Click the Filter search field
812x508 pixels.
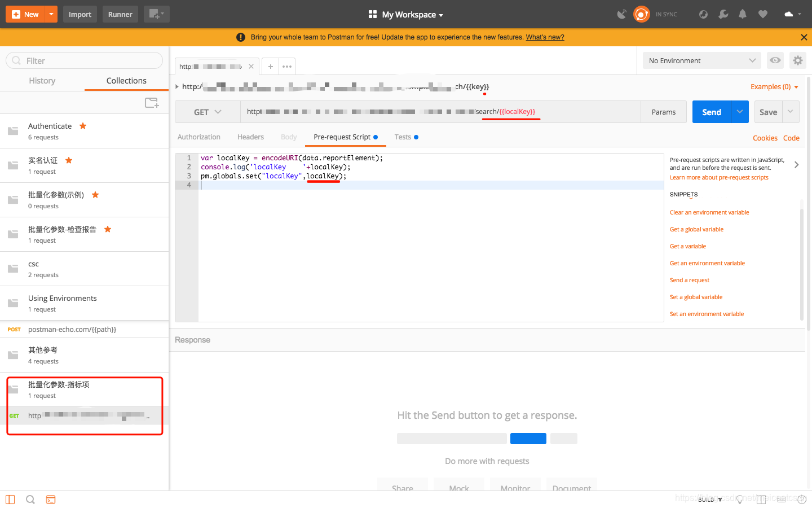(85, 60)
